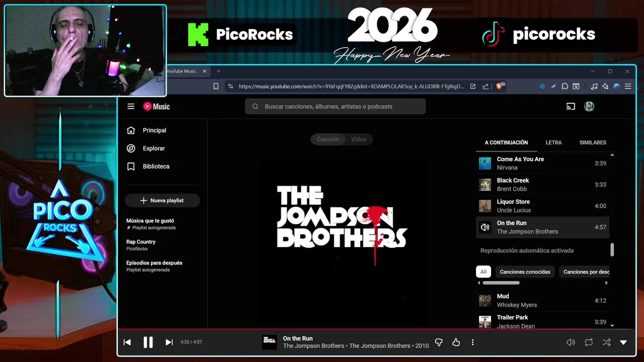Open the Cast to device icon
The width and height of the screenshot is (644, 362).
(x=571, y=106)
